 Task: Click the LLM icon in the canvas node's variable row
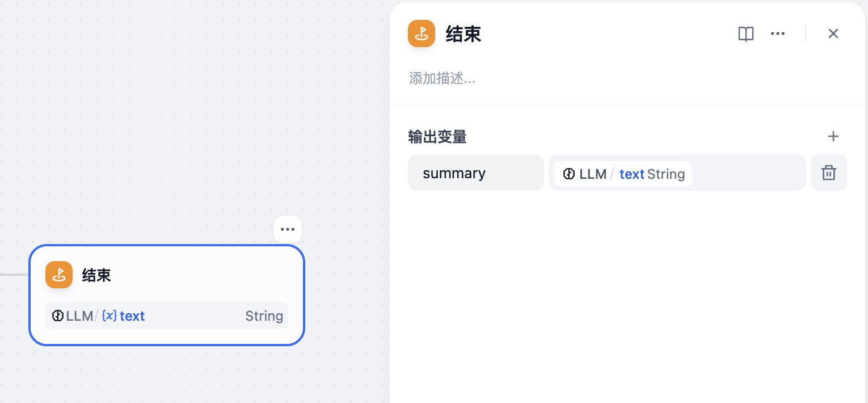coord(57,316)
